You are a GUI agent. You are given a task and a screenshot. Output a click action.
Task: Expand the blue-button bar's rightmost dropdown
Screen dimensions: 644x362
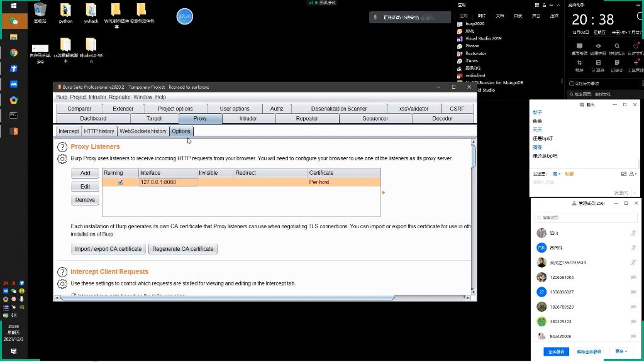click(x=621, y=352)
